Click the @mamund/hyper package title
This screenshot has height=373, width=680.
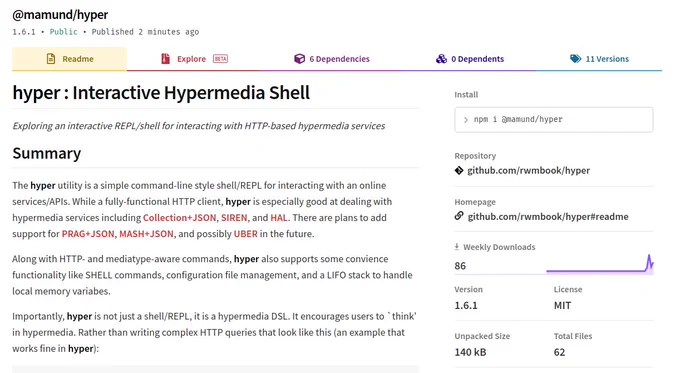[x=60, y=14]
